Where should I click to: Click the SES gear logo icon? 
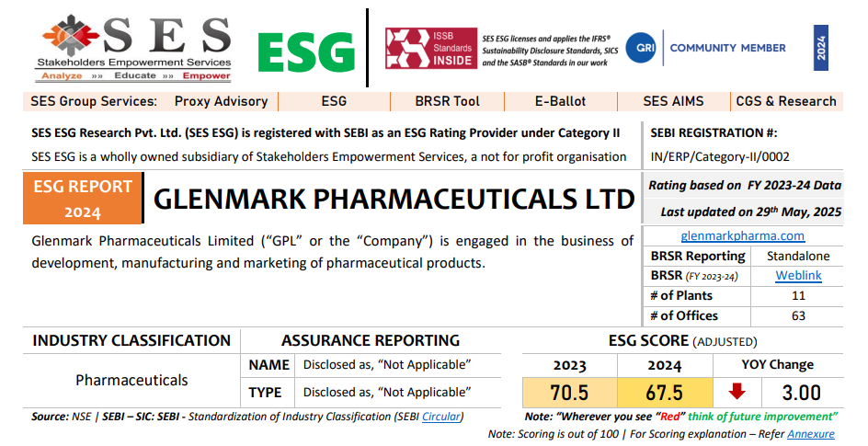[x=70, y=36]
